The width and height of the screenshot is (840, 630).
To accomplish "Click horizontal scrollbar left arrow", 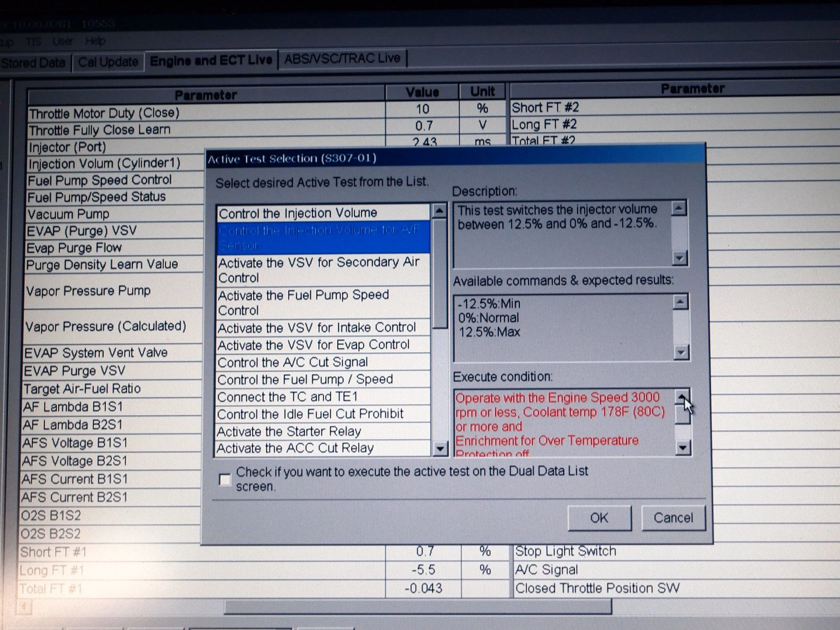I will pyautogui.click(x=24, y=607).
